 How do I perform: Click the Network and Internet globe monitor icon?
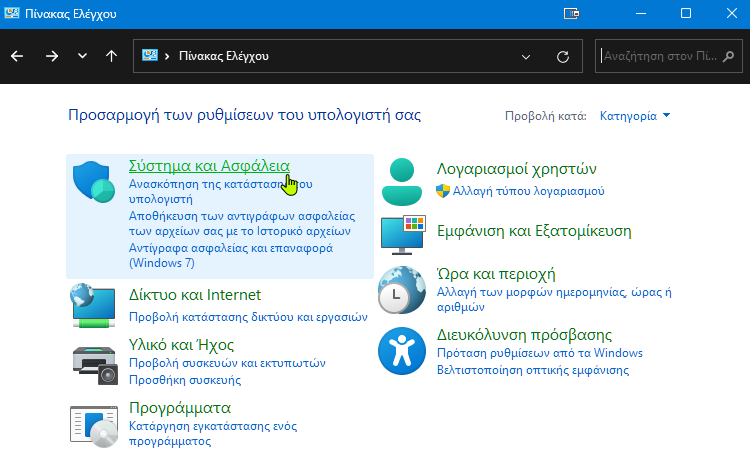click(x=94, y=306)
